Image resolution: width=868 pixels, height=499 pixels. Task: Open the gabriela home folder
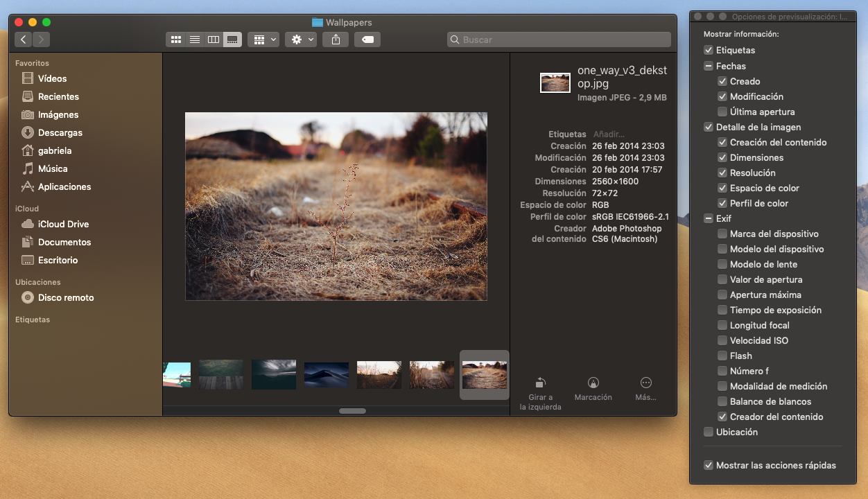point(55,150)
